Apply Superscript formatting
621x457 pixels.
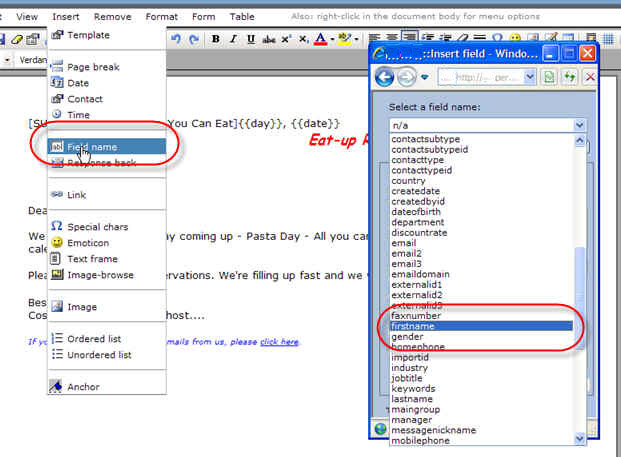(286, 39)
